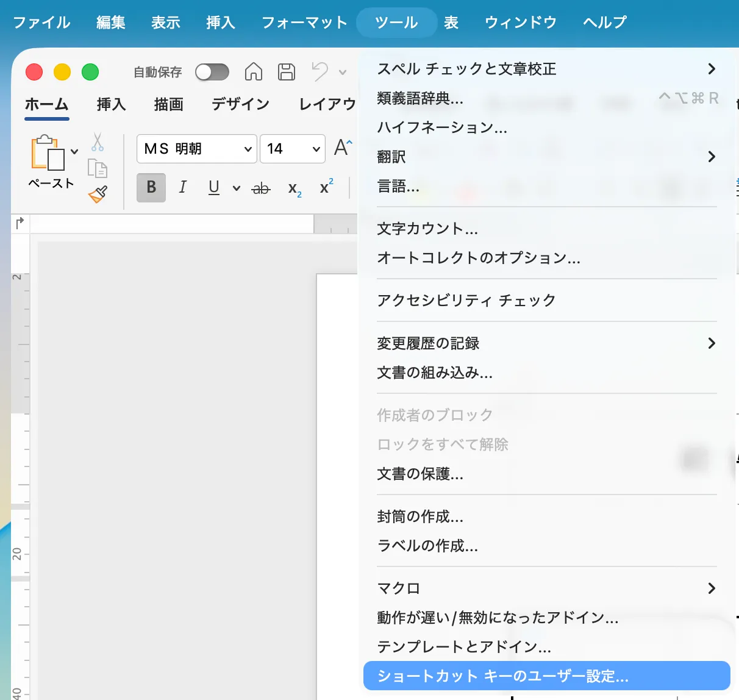739x700 pixels.
Task: Switch to the 描画 ribbon tab
Action: pyautogui.click(x=168, y=104)
